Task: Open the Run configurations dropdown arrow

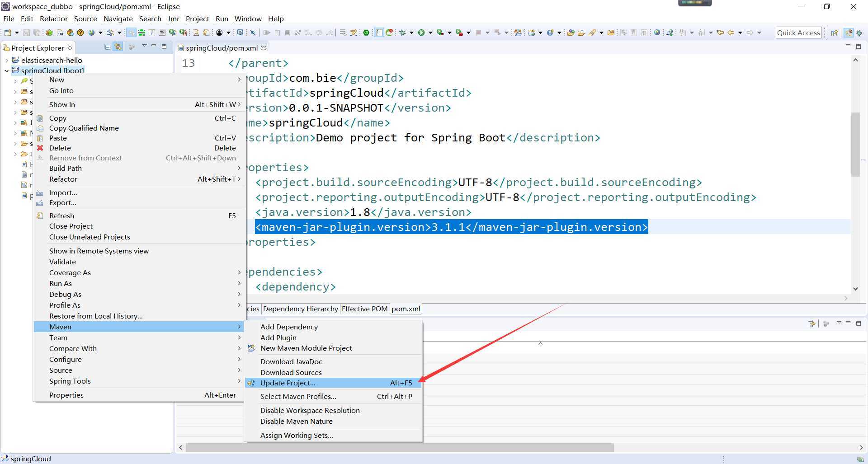Action: tap(430, 33)
